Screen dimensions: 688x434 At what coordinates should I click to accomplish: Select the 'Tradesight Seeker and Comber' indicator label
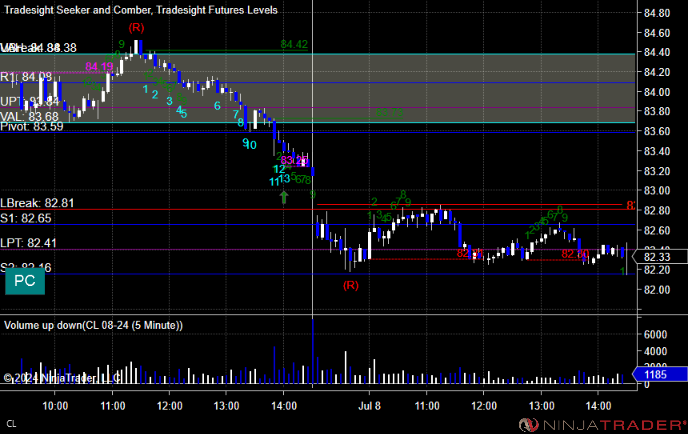77,10
